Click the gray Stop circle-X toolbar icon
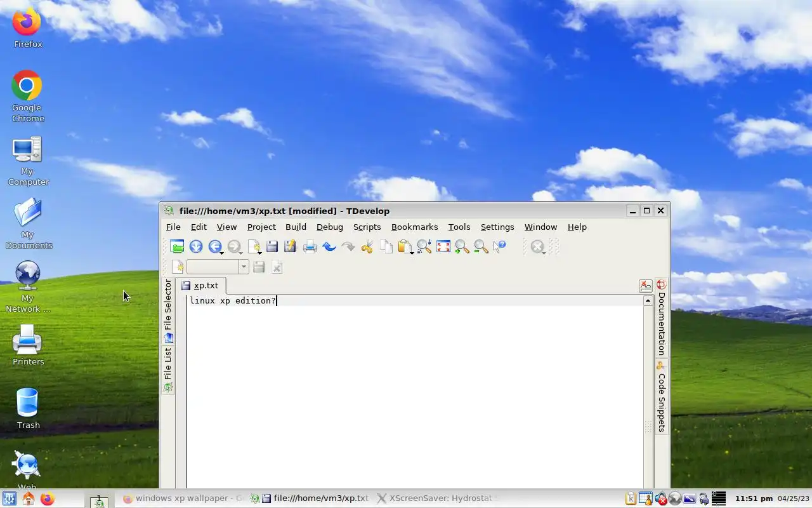The height and width of the screenshot is (508, 812). click(537, 246)
